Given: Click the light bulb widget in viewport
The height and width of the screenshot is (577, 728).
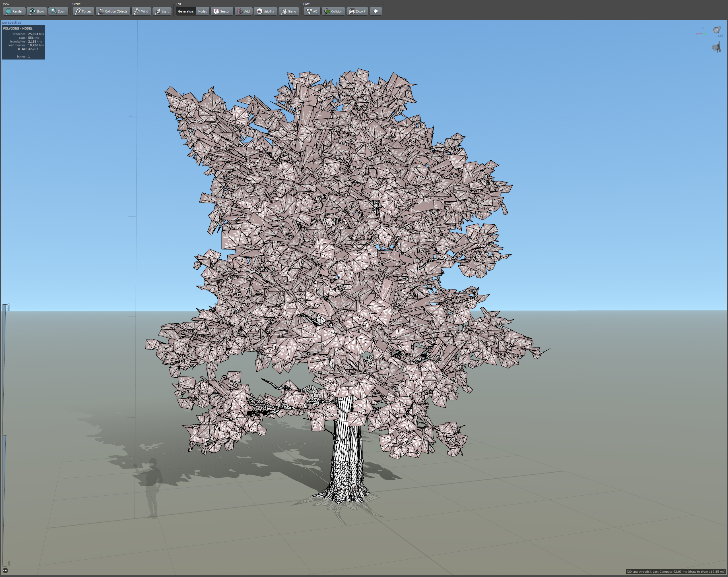Looking at the screenshot, I should [717, 30].
